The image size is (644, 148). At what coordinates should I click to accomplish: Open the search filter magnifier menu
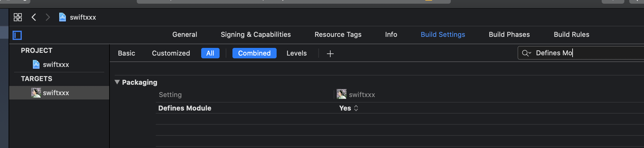526,53
